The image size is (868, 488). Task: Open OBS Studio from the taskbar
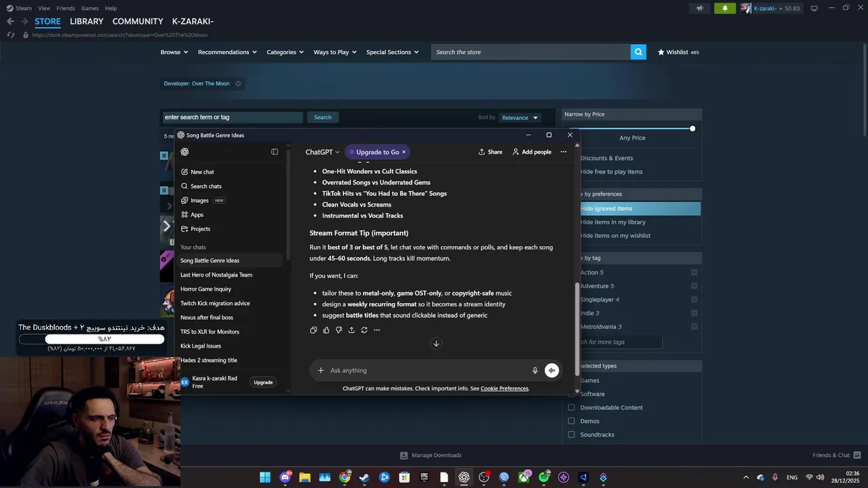pyautogui.click(x=484, y=477)
